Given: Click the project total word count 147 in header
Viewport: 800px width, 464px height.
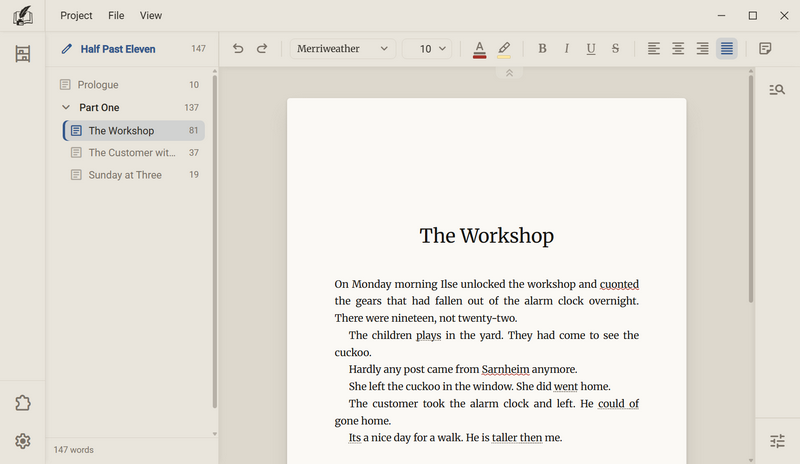Looking at the screenshot, I should pyautogui.click(x=198, y=49).
